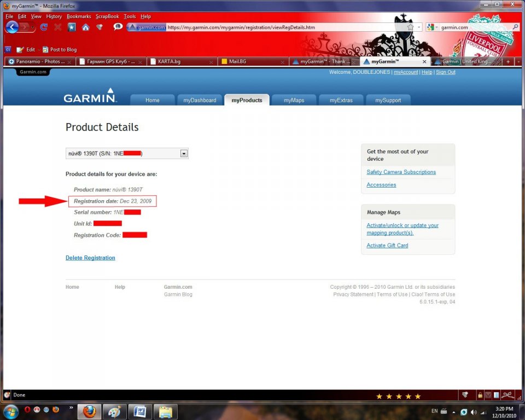Open the bookmarks star-book toolbar icon
Viewport: 525px width, 420px height.
(x=72, y=27)
